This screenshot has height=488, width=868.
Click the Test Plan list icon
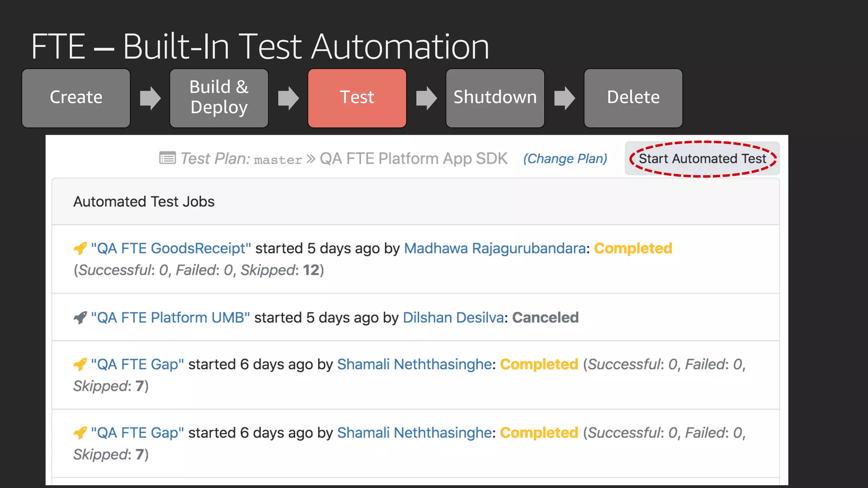point(167,158)
